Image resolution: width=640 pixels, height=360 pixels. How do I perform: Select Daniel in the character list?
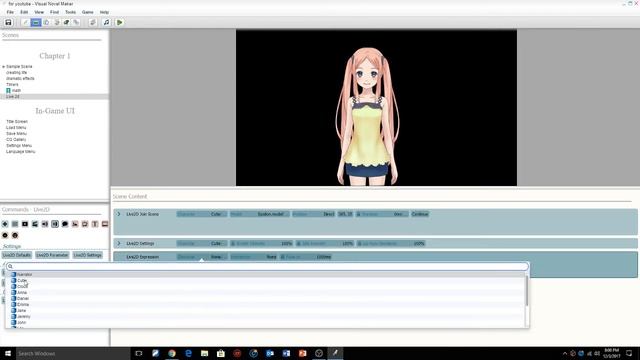[266, 298]
